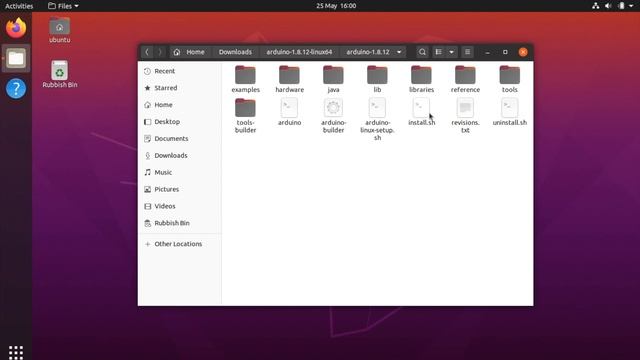Screen dimensions: 640x360
Task: Open view options dropdown arrow
Action: click(x=451, y=52)
